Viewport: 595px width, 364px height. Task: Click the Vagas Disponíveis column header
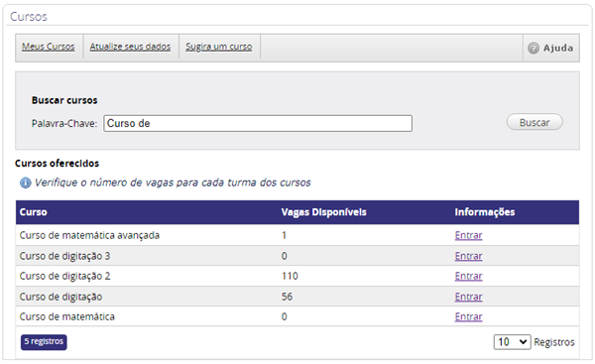coord(323,212)
